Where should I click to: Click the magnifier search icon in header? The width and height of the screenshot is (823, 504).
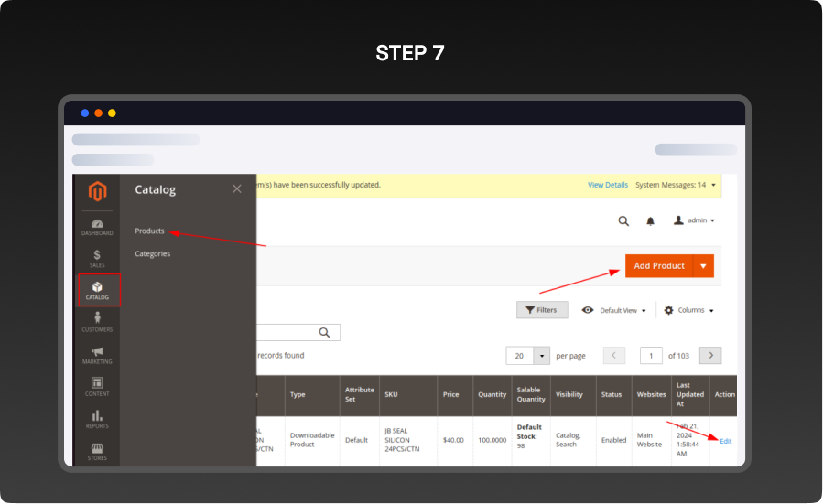[x=623, y=220]
